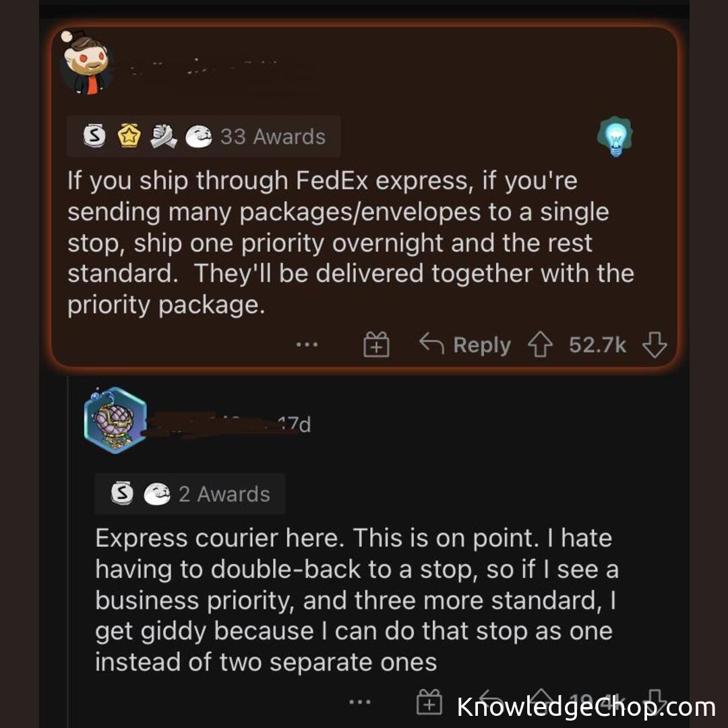
Task: View the 2 Awards on courier reply
Action: tap(224, 494)
